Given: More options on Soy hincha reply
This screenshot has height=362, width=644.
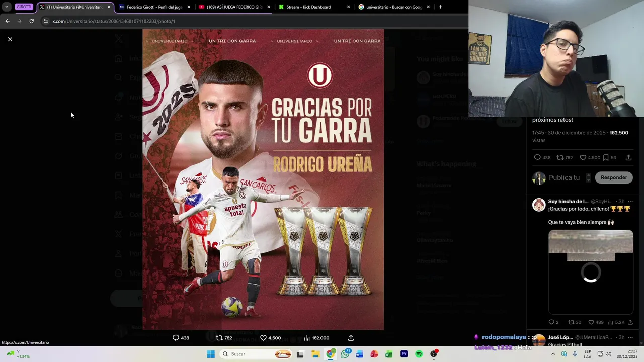Looking at the screenshot, I should pos(630,202).
